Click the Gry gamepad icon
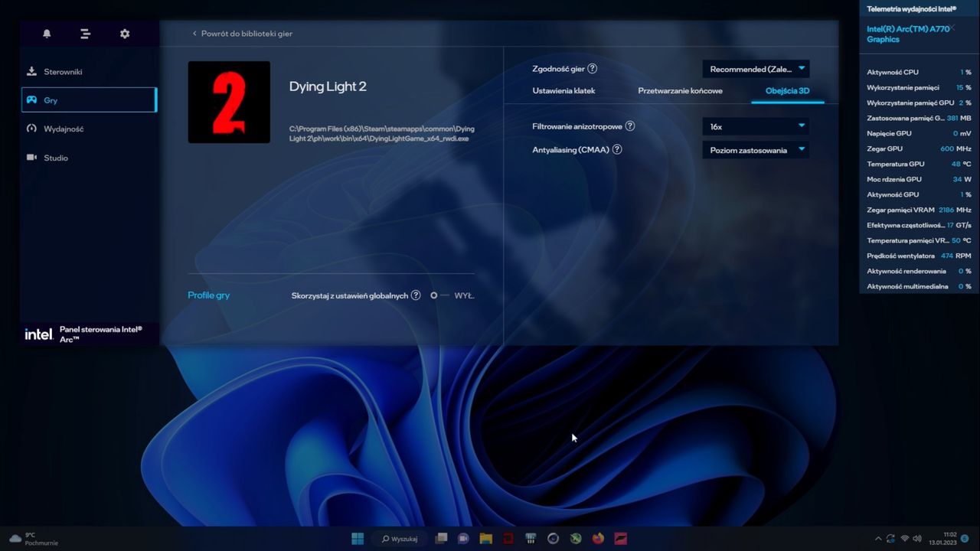 [x=31, y=100]
